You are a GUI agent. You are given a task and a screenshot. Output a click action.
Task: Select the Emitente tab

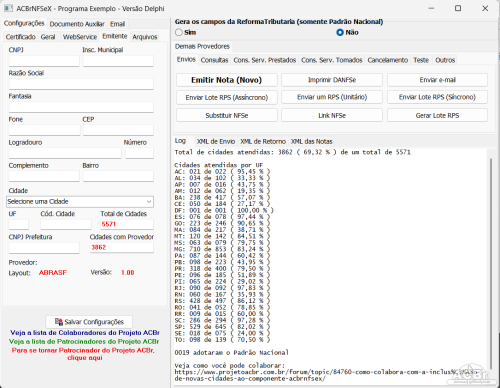(115, 36)
